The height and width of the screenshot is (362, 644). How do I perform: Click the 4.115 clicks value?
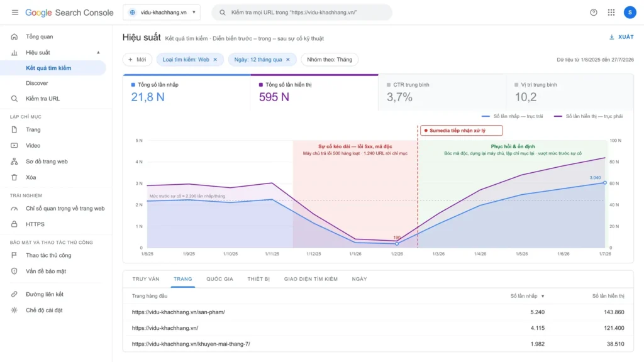tap(537, 328)
